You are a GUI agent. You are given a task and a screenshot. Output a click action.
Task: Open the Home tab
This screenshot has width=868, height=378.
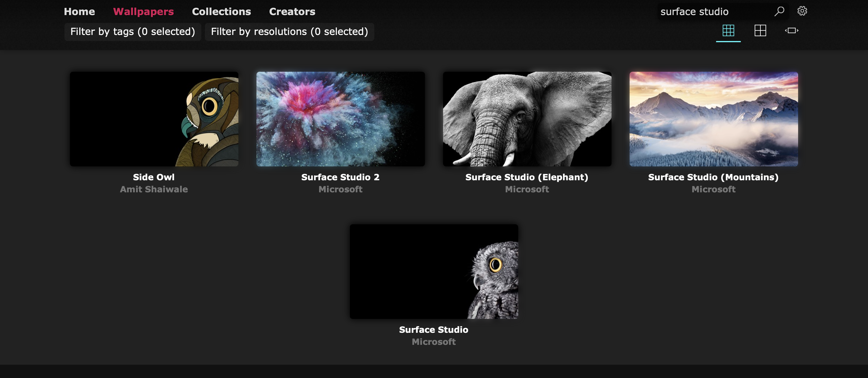click(80, 11)
